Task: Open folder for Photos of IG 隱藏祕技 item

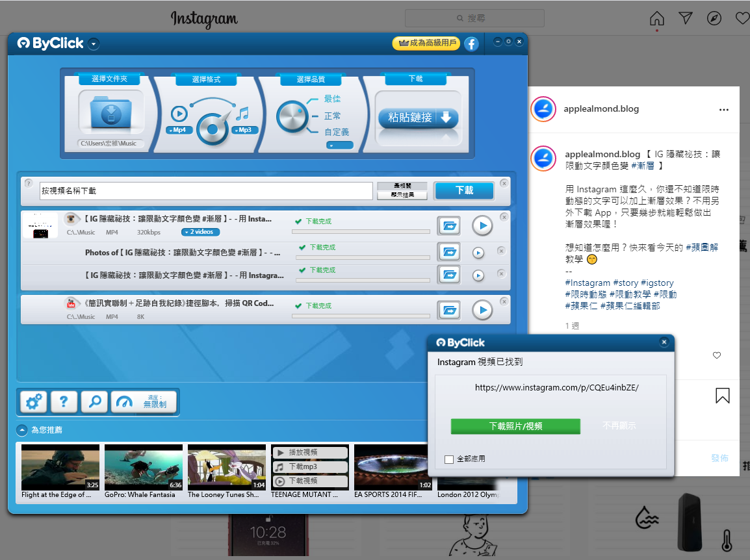Action: pos(449,251)
